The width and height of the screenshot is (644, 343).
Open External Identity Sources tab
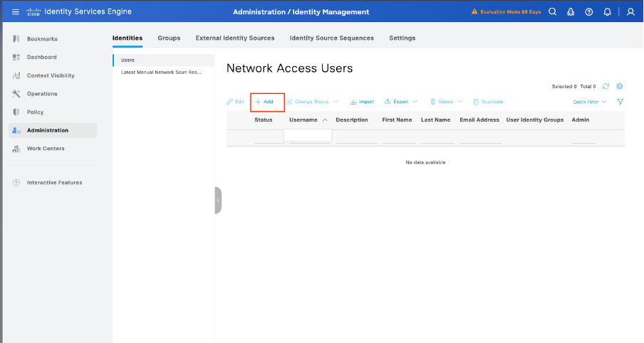pos(235,38)
